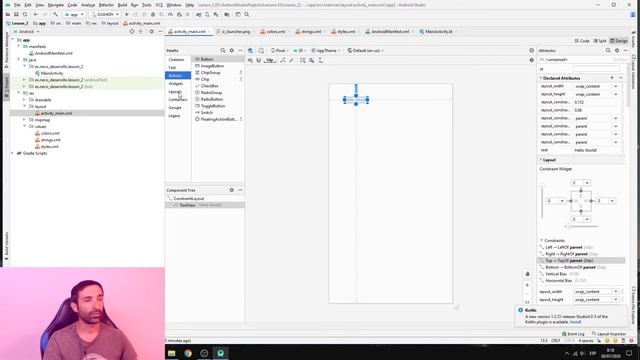Click the save all icon in main toolbar
The image size is (640, 360).
point(16,14)
